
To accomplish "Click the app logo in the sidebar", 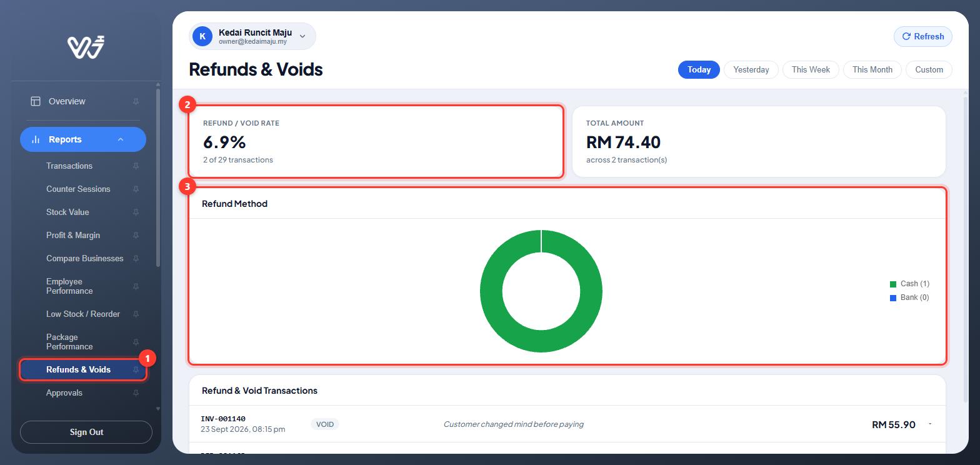I will 86,47.
